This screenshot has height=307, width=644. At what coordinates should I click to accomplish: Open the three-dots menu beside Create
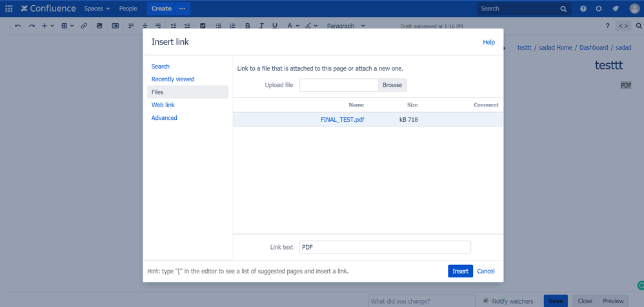coord(183,8)
